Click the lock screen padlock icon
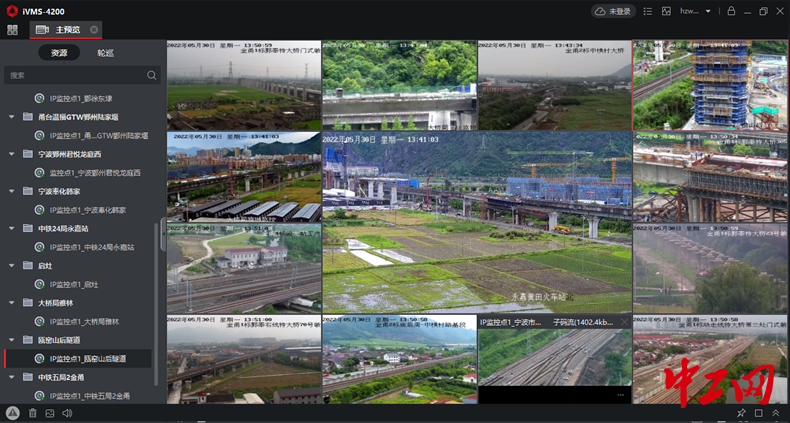 [x=731, y=11]
